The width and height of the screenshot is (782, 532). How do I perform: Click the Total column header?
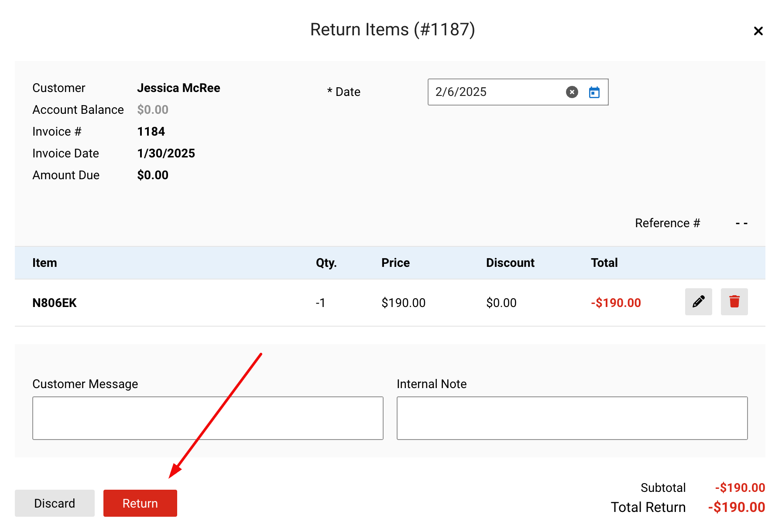click(x=604, y=263)
